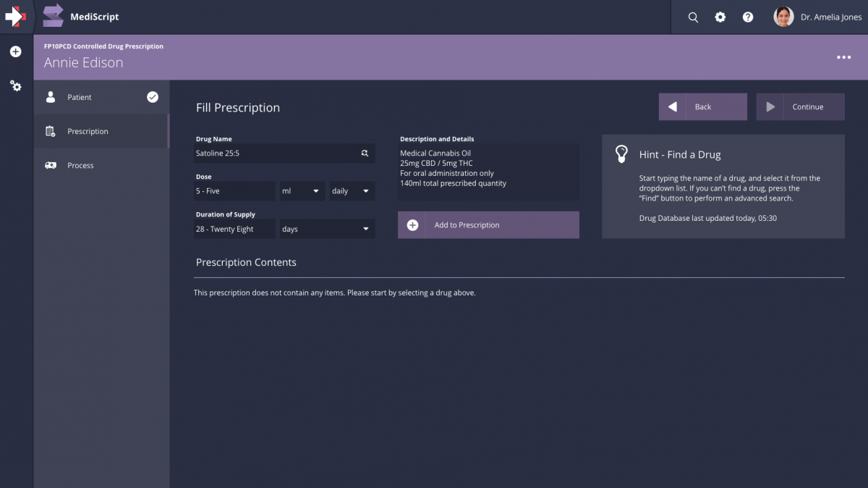Image resolution: width=868 pixels, height=488 pixels.
Task: Click the Hint lightbulb icon
Action: 621,153
